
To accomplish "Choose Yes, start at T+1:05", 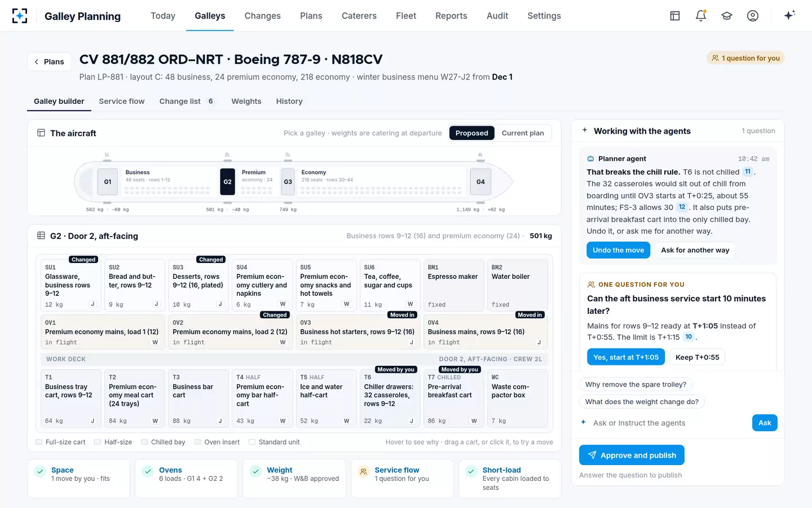I will coord(626,357).
